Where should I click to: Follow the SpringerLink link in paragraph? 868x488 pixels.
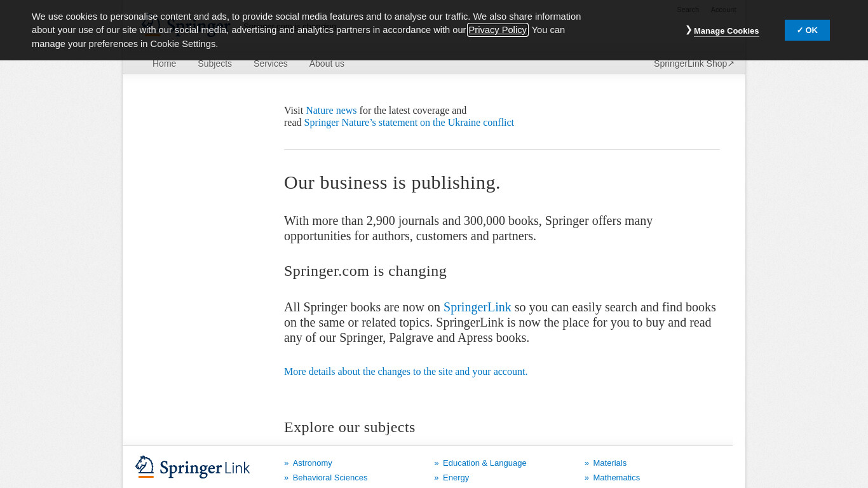coord(477,308)
